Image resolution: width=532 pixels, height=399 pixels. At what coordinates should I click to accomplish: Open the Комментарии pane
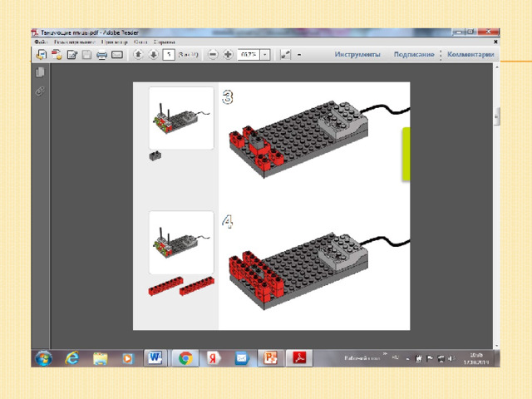470,54
